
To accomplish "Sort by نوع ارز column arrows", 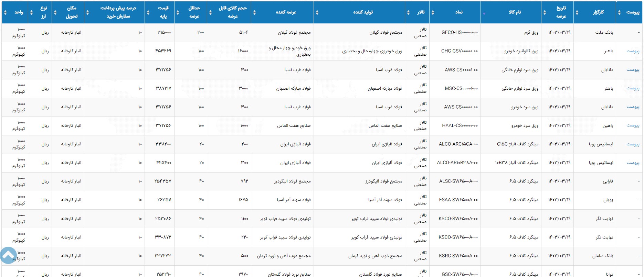I will 31,12.
